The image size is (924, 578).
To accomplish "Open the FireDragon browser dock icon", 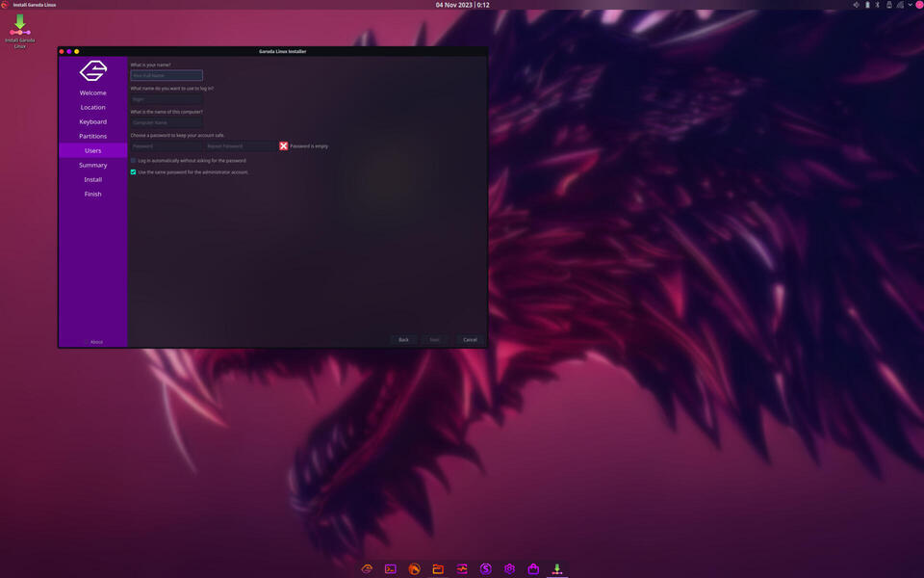I will pyautogui.click(x=414, y=568).
